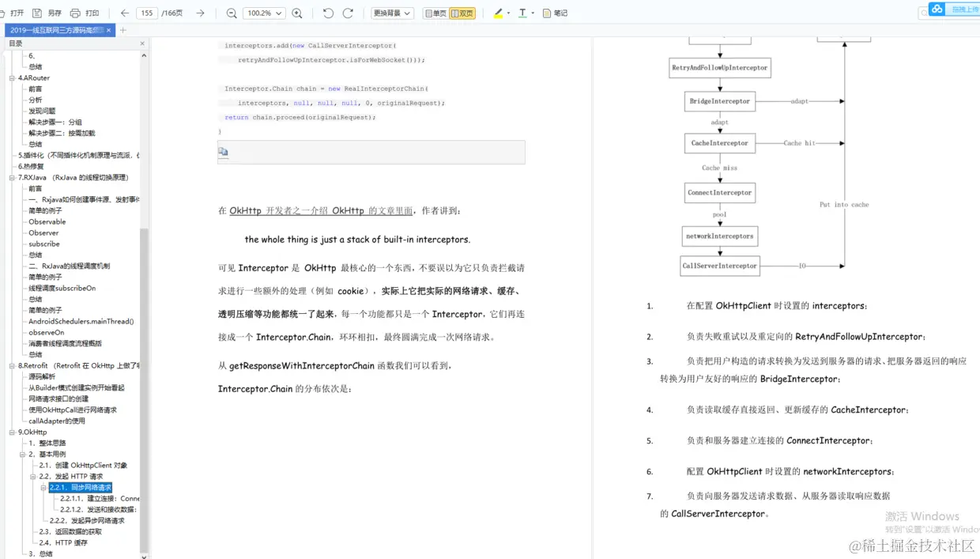Collapse the 2.2、发起 HTTP 请求 node
The width and height of the screenshot is (980, 559).
[x=33, y=477]
